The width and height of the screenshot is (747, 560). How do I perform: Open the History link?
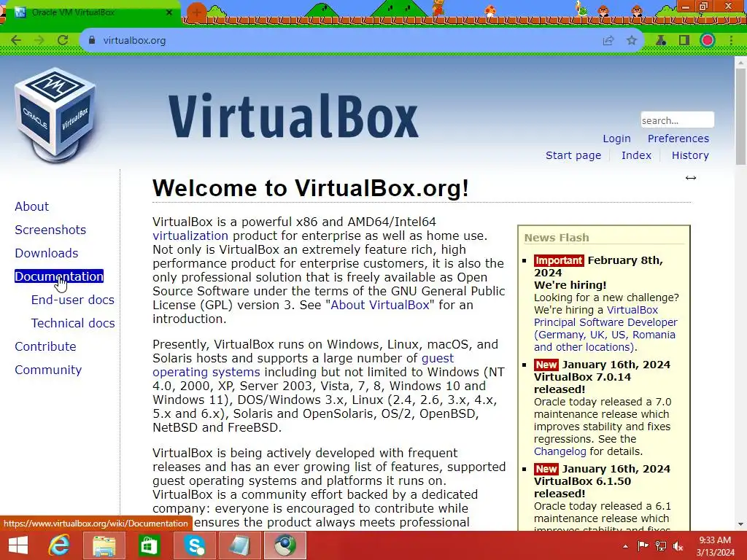(690, 155)
